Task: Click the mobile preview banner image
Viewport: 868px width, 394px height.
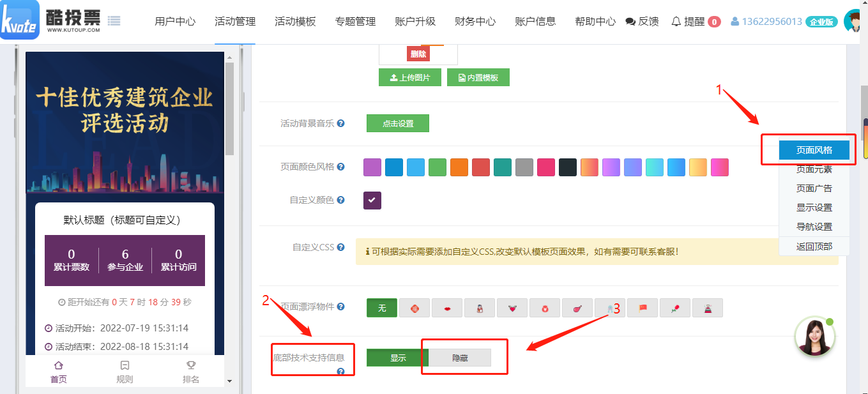Action: (125, 123)
